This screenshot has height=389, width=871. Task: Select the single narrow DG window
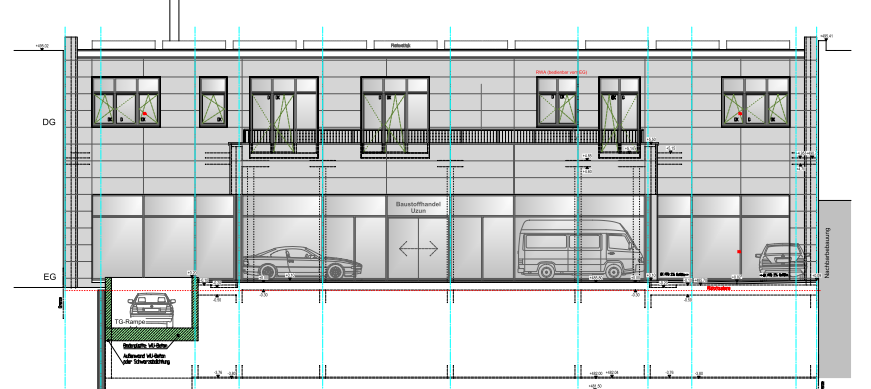(213, 102)
